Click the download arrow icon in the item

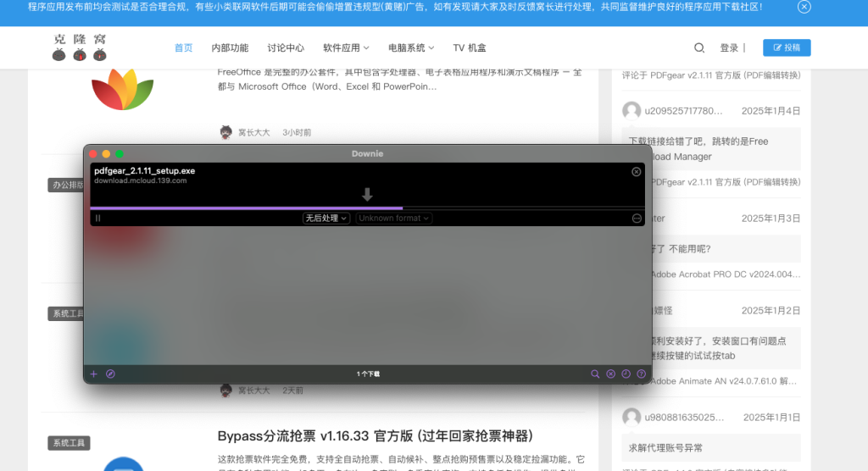[x=367, y=194]
